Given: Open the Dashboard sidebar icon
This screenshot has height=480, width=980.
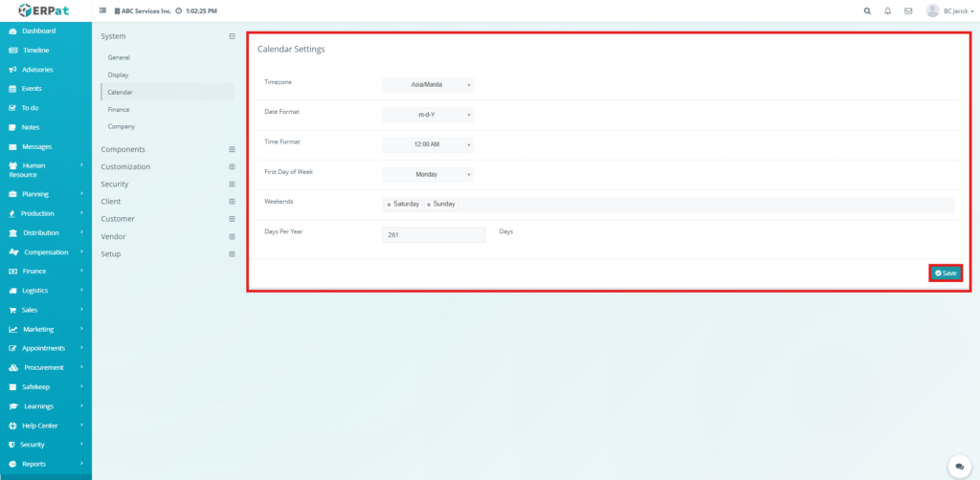Looking at the screenshot, I should click(13, 32).
